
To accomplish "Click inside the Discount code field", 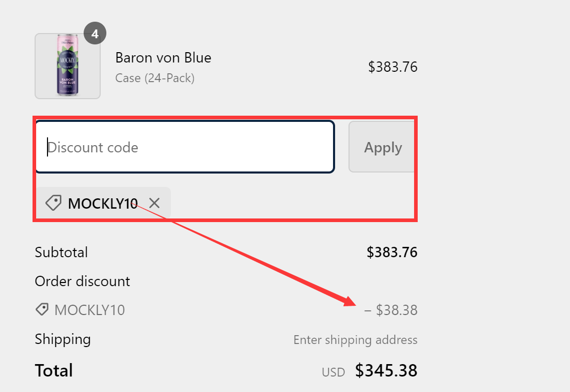I will (185, 147).
